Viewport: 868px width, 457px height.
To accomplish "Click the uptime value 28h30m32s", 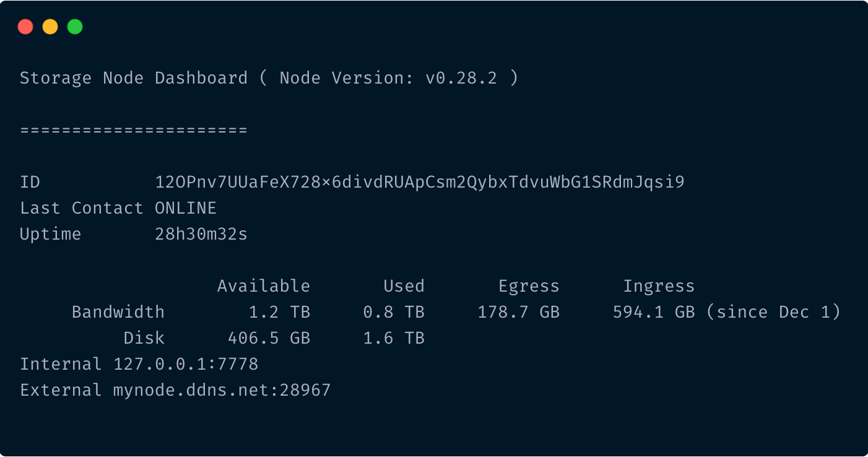I will (201, 234).
